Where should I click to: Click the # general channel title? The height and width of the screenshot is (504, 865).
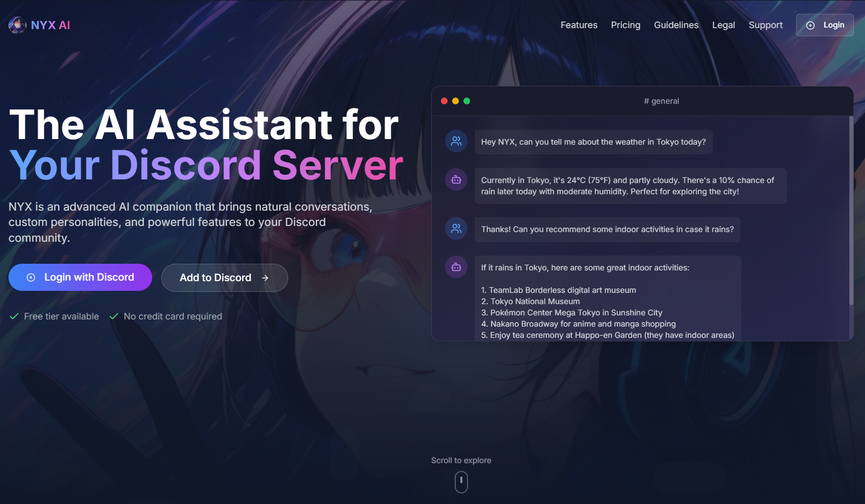(661, 101)
